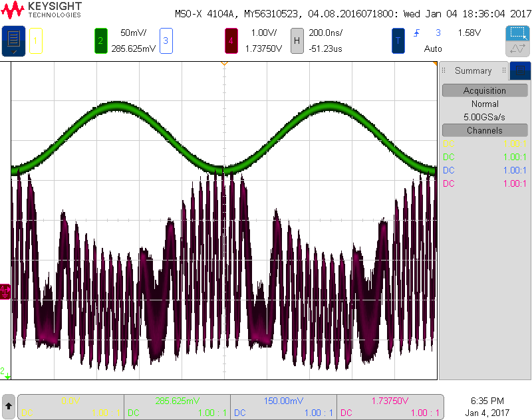Click the Normal acquisition mode text
Image resolution: width=532 pixels, height=420 pixels.
(485, 104)
